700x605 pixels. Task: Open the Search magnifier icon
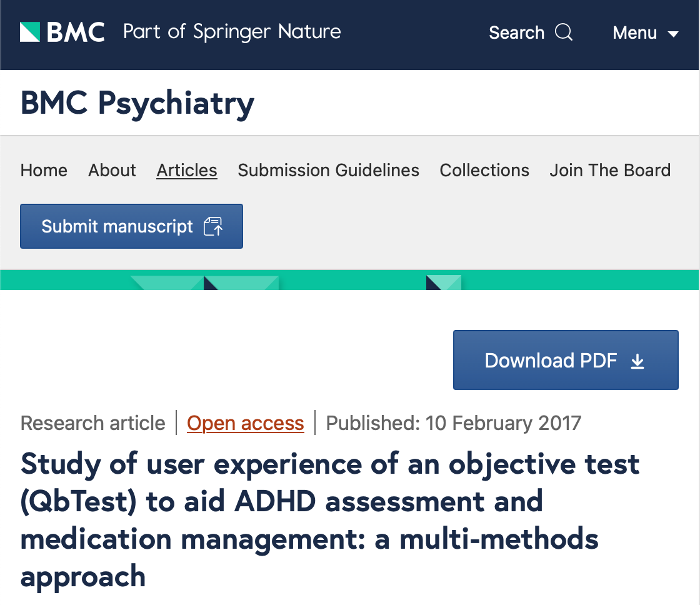pyautogui.click(x=563, y=32)
